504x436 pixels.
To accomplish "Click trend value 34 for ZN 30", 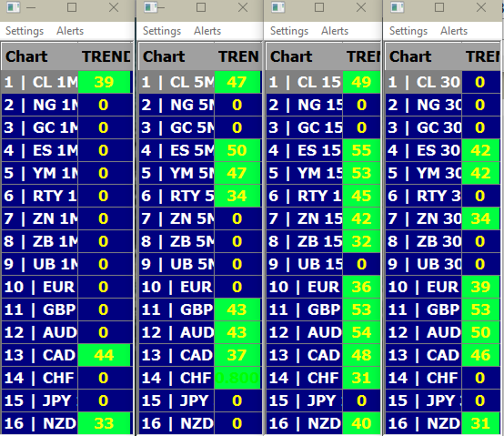I will coord(481,218).
